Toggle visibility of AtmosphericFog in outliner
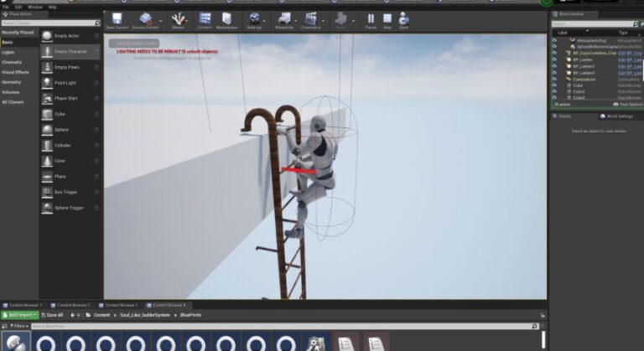Image resolution: width=644 pixels, height=351 pixels. point(554,41)
